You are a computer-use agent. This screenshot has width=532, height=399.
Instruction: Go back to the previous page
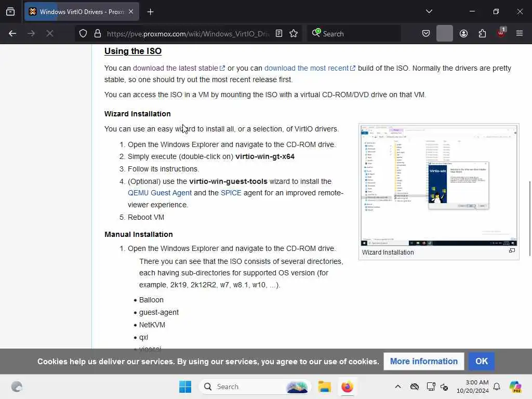click(12, 33)
